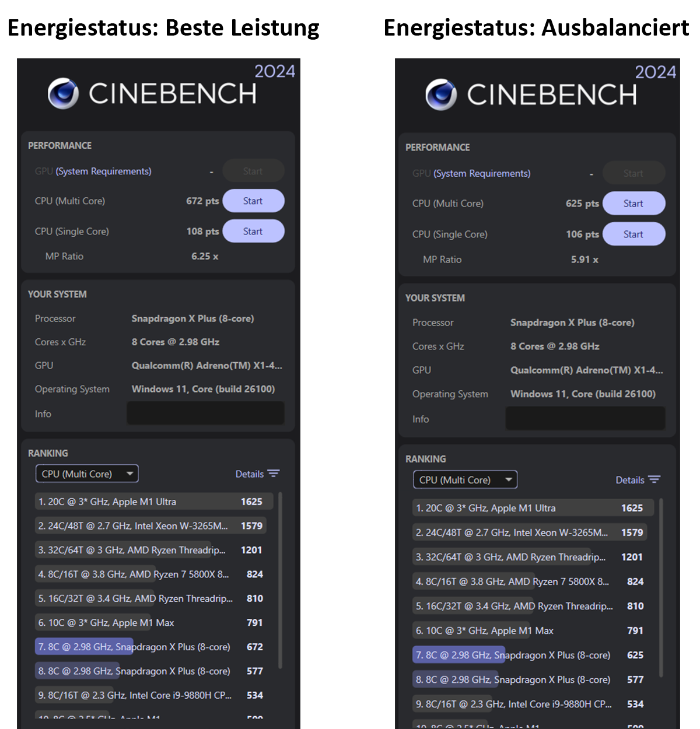Image resolution: width=700 pixels, height=729 pixels.
Task: Click the Cinebench logo icon in left panel
Action: click(63, 93)
